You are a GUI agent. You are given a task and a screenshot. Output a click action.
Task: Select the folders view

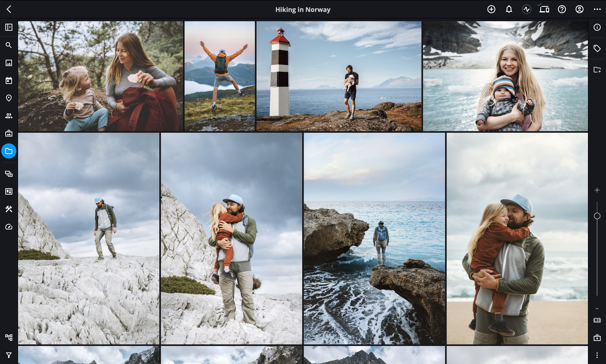pos(9,151)
